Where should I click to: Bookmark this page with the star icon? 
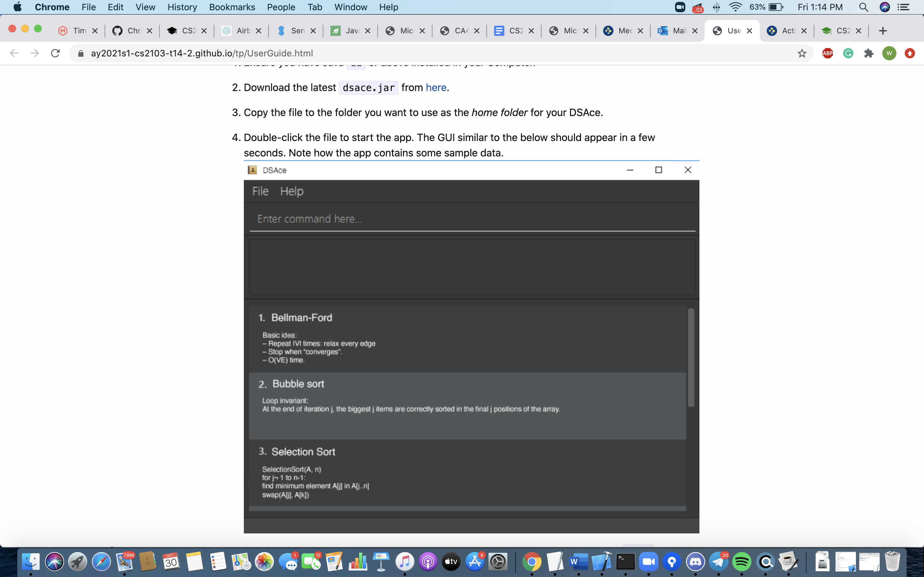click(801, 53)
